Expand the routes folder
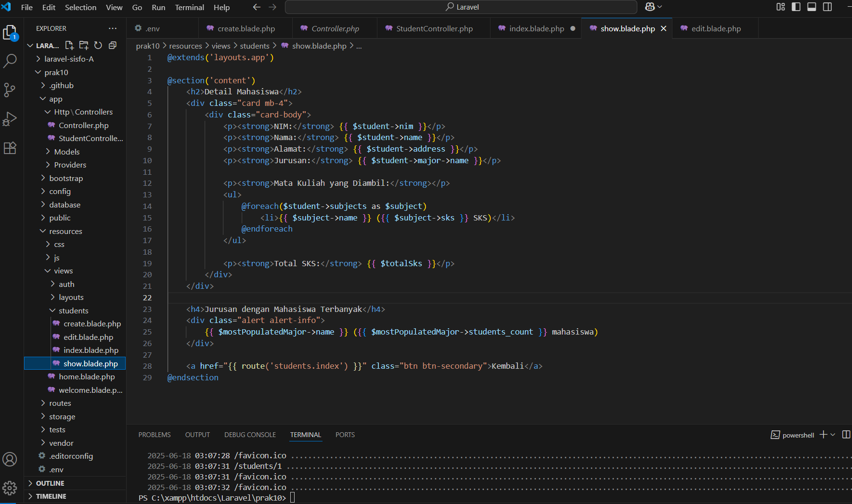Viewport: 852px width, 504px height. 60,403
